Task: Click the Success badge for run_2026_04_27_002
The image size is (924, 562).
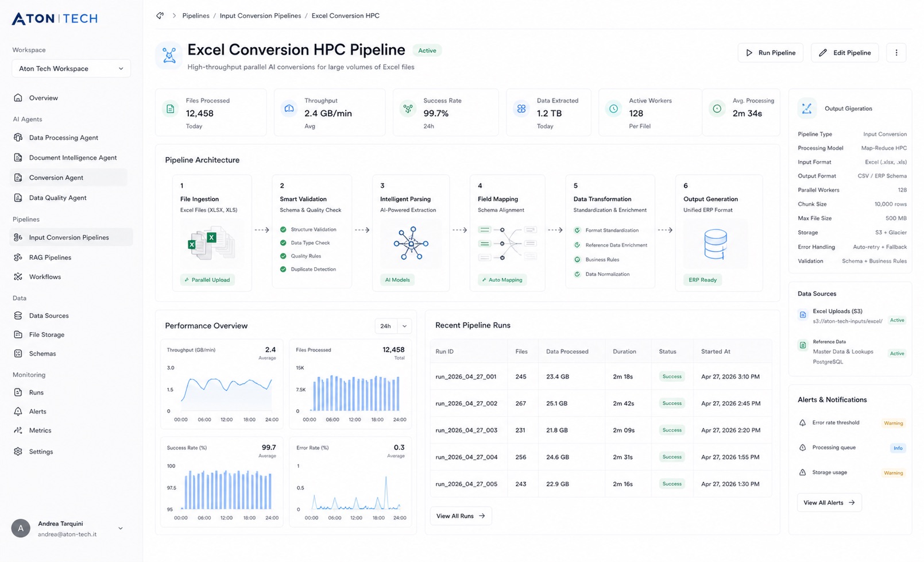Action: [x=672, y=403]
